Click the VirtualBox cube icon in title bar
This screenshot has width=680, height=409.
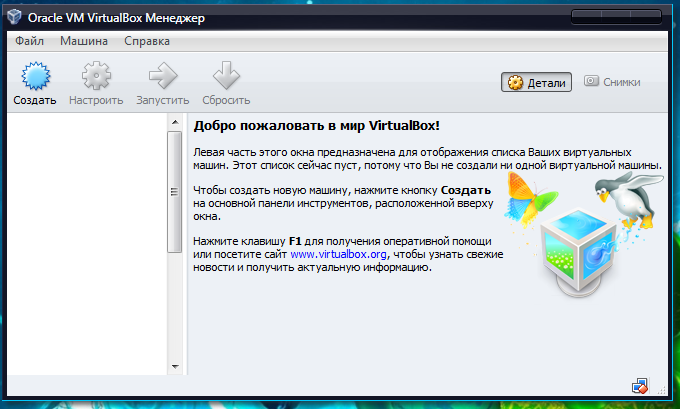14,17
